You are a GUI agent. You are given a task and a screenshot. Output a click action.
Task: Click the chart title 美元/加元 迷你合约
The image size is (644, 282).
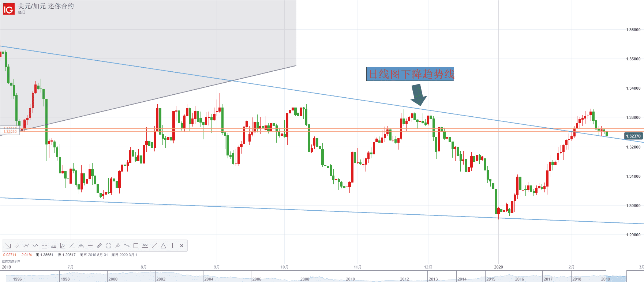(x=46, y=6)
